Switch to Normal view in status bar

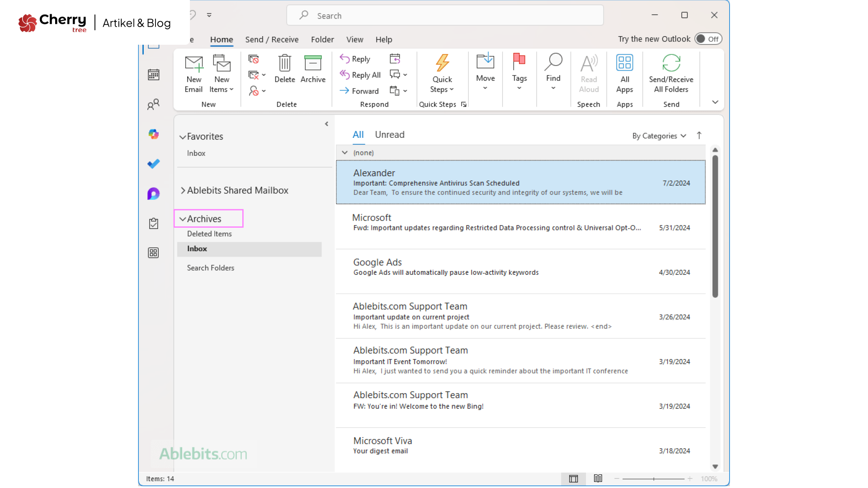(573, 479)
